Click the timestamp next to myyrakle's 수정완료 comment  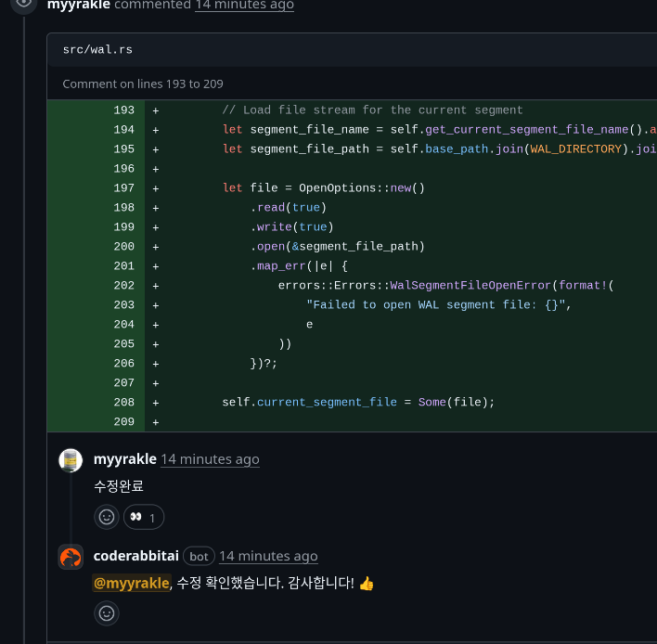pyautogui.click(x=210, y=459)
